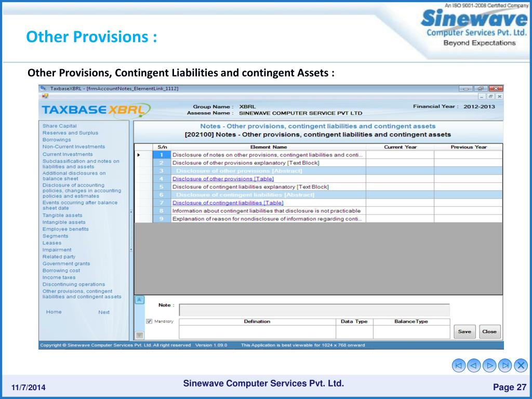Toggle the Manditory checkbox
Viewport: 532px width, 399px height.
point(149,321)
